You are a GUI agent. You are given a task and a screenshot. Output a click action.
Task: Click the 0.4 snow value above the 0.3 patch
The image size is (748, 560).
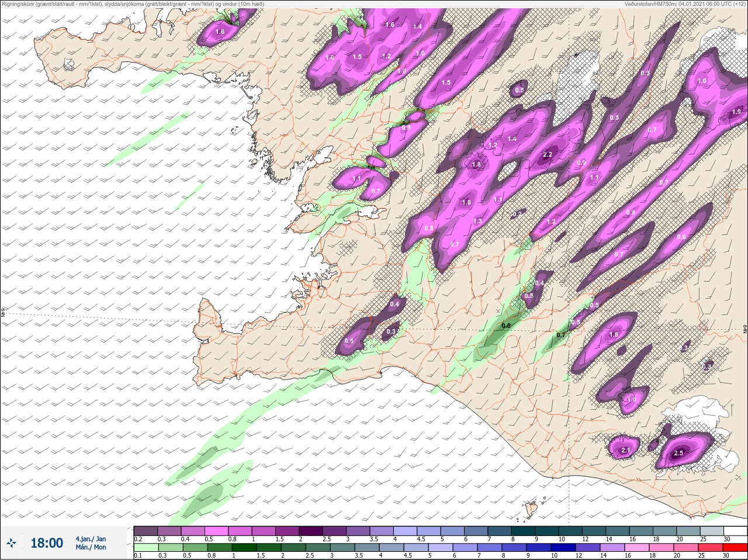(x=394, y=304)
